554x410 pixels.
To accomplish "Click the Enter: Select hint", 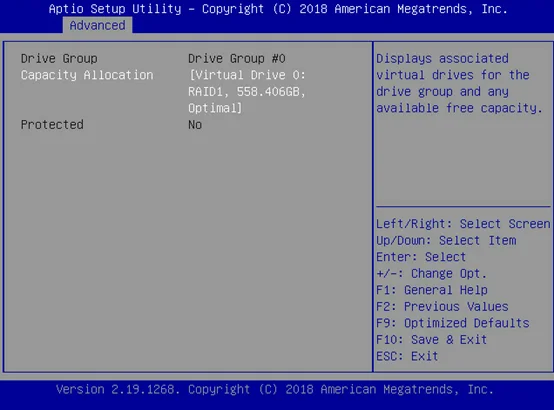I will [x=421, y=257].
